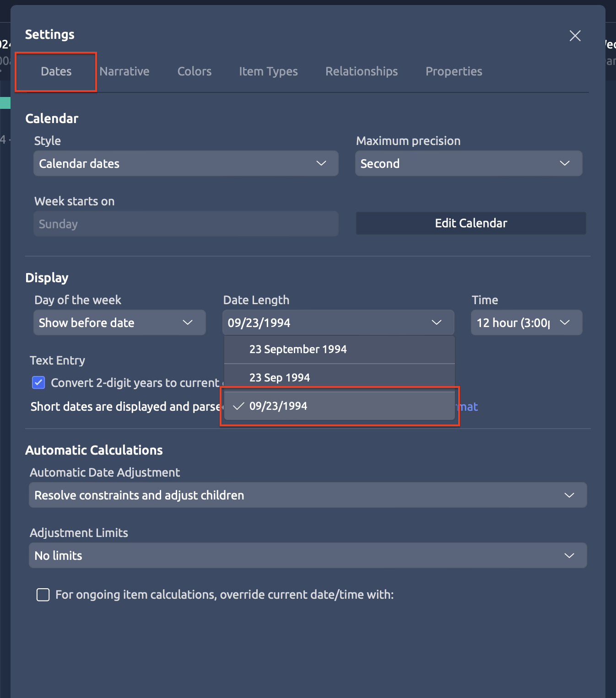Open the Day of the week dropdown
Image resolution: width=616 pixels, height=698 pixels.
point(119,323)
